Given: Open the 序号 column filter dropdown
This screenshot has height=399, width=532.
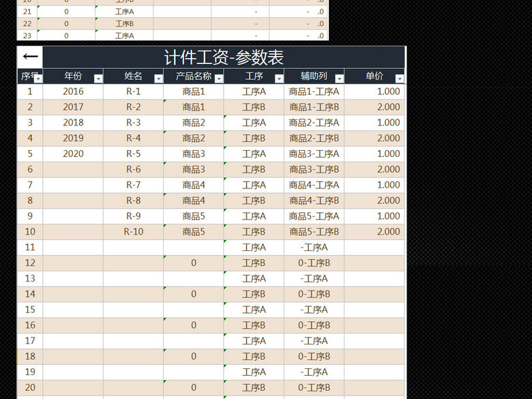Looking at the screenshot, I should point(38,78).
